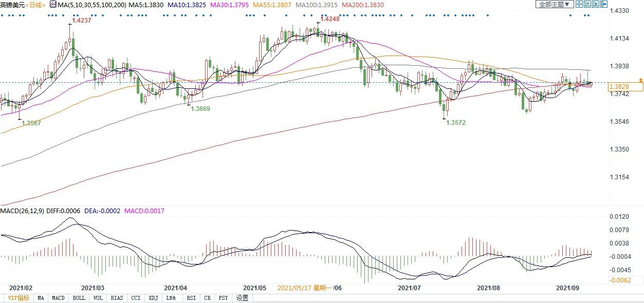Click the crosshair cursor icon
This screenshot has height=303, width=644.
[579, 4]
